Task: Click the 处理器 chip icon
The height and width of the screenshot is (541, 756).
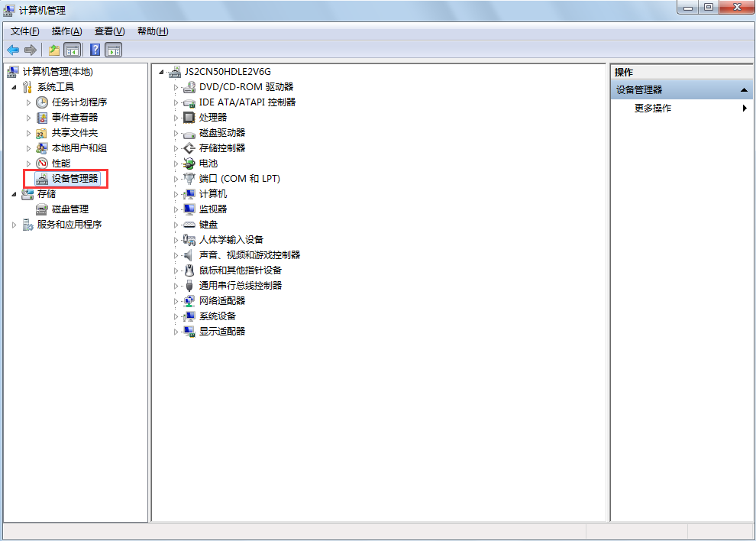Action: 189,118
